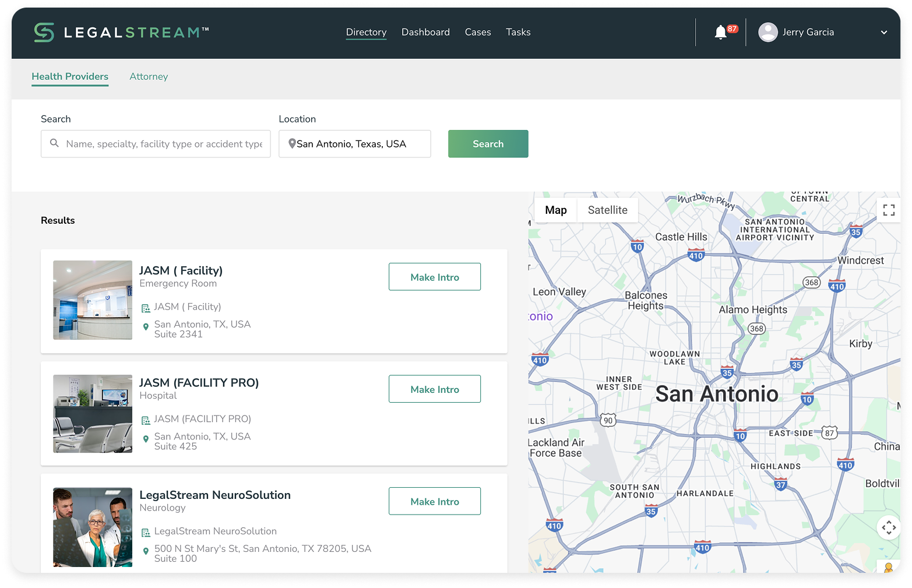Open the JASM (FACILITY PRO) thumbnail photo
Image resolution: width=912 pixels, height=588 pixels.
pyautogui.click(x=93, y=414)
